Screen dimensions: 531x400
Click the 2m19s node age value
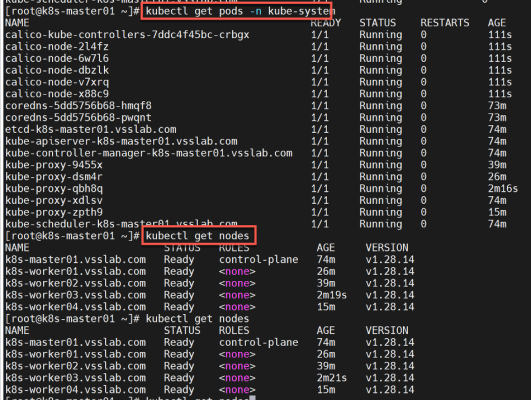[x=332, y=295]
